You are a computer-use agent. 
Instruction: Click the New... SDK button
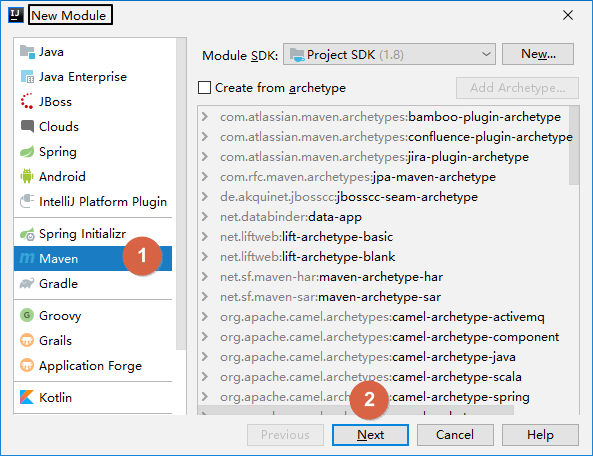pyautogui.click(x=538, y=54)
